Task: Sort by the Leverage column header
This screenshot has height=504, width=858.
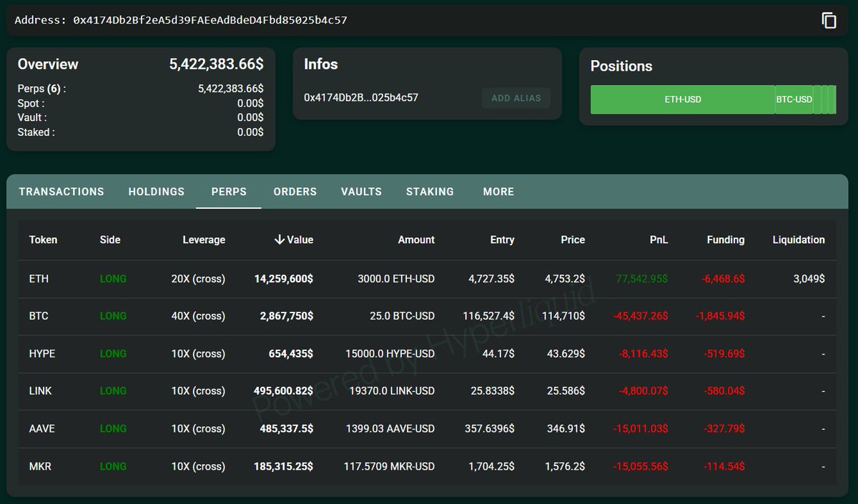Action: click(x=204, y=239)
